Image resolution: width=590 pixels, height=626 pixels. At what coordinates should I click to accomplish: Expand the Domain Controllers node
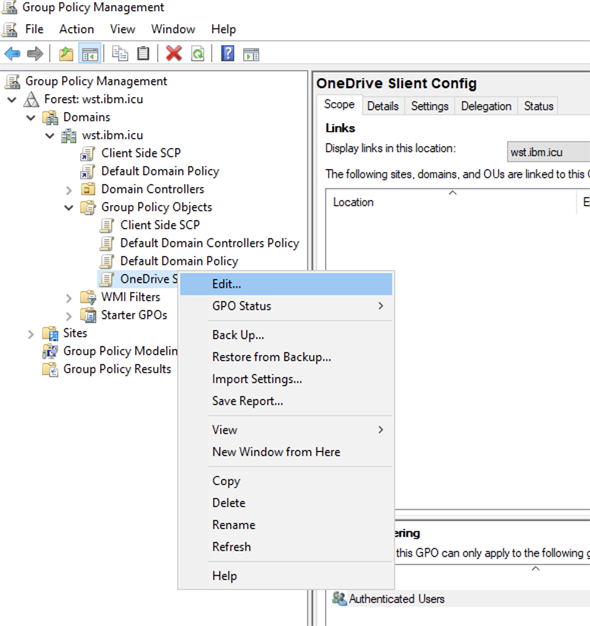pyautogui.click(x=69, y=190)
